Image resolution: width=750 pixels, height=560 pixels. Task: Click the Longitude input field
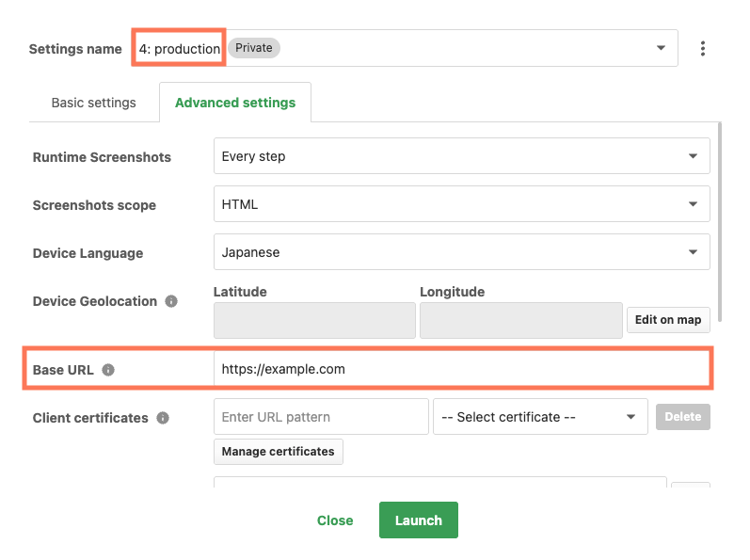(x=521, y=320)
